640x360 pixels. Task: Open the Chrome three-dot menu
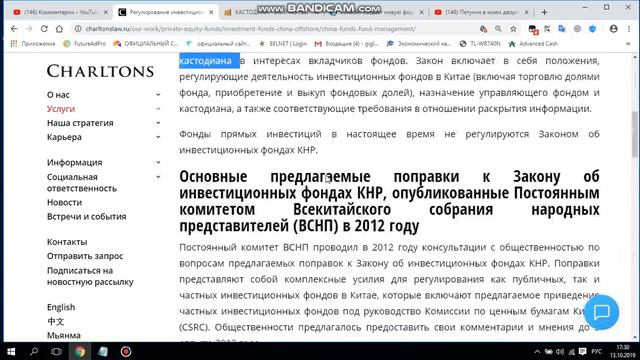pyautogui.click(x=629, y=29)
